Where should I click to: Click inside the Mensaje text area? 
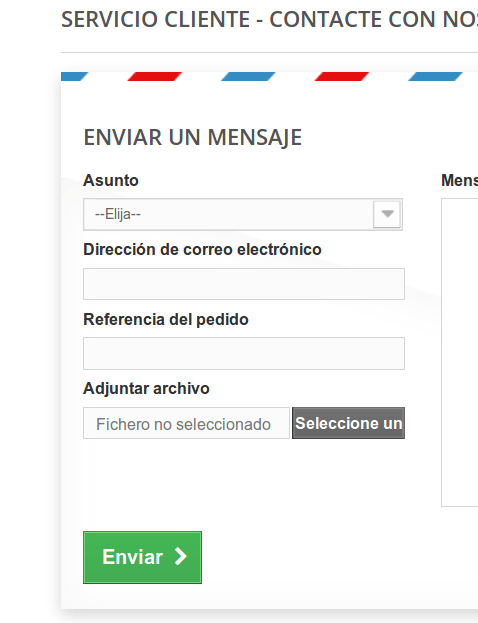[x=460, y=352]
